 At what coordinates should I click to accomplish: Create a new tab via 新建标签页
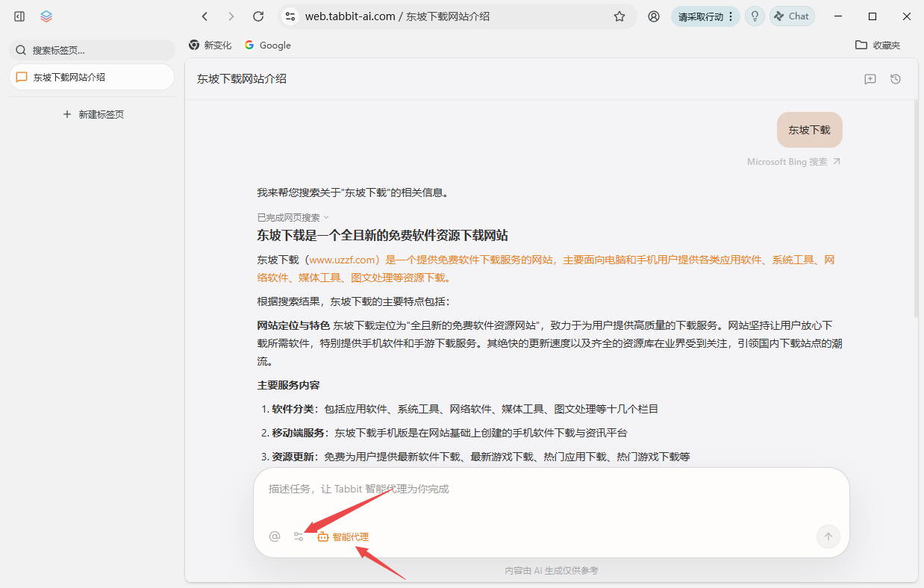click(93, 114)
